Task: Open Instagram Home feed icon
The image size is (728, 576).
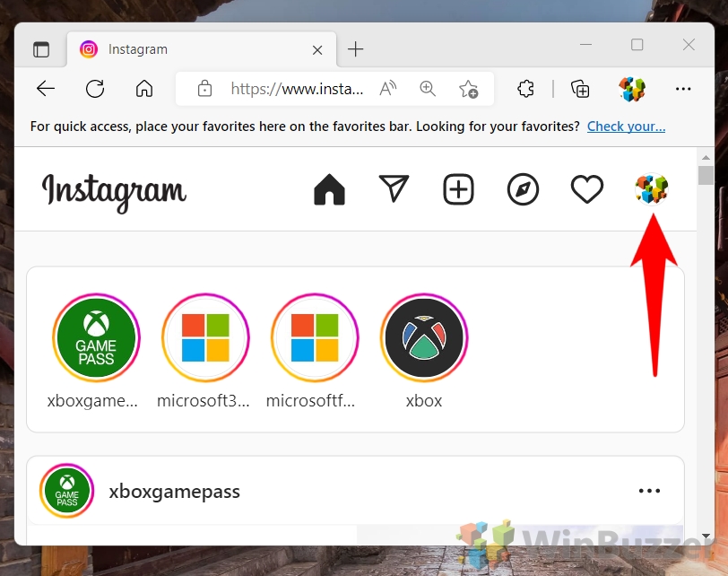Action: [x=329, y=189]
